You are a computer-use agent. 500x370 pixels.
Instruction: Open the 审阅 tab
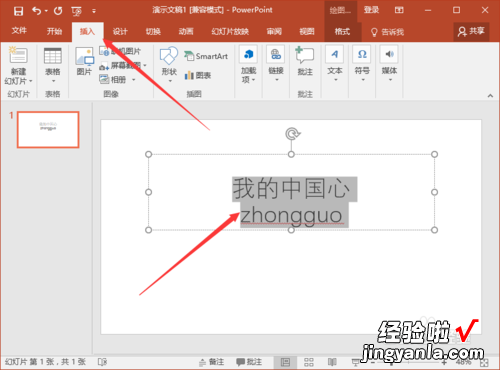coord(274,32)
